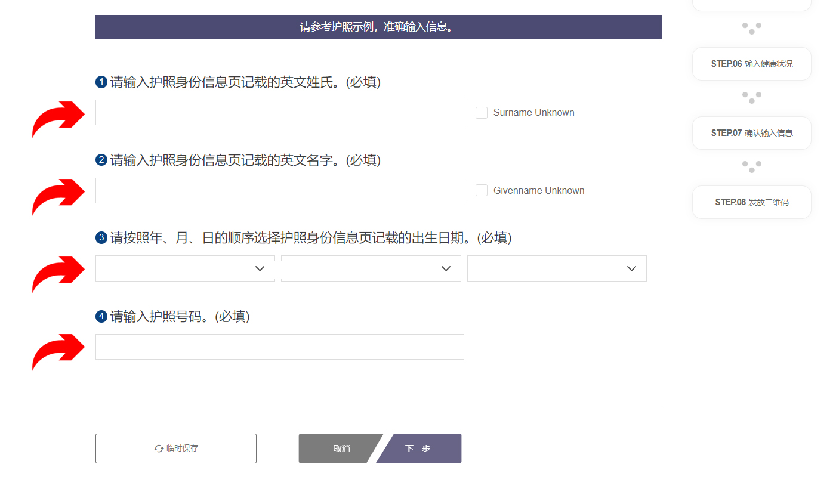Click the ④ badge before the passport number question

pyautogui.click(x=101, y=317)
